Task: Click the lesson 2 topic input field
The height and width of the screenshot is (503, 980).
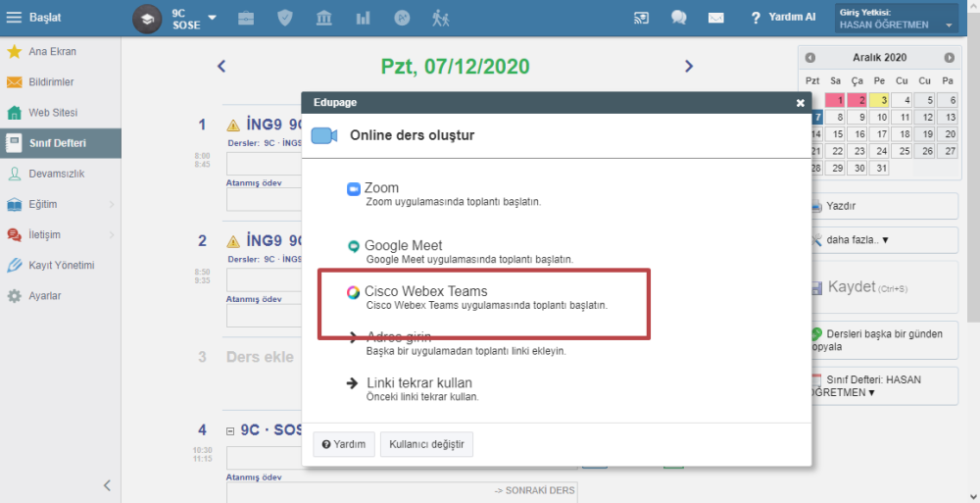Action: tap(264, 280)
